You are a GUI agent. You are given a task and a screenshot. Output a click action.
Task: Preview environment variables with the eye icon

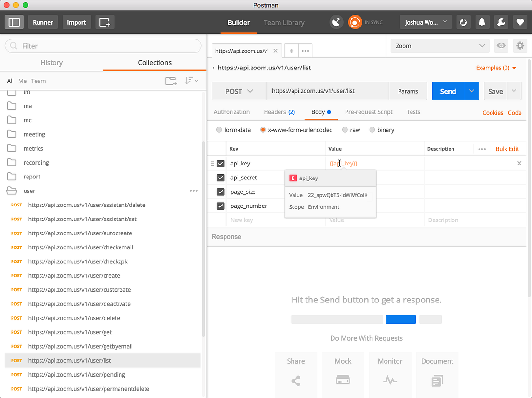pyautogui.click(x=501, y=45)
